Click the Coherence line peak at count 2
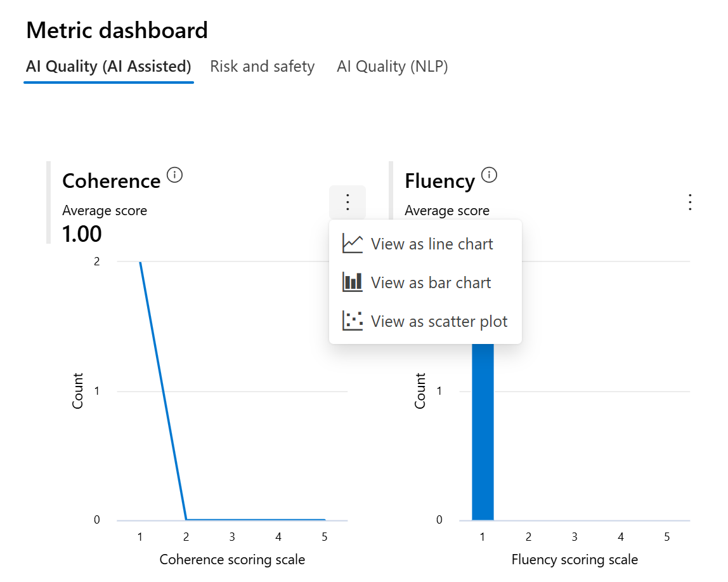This screenshot has height=582, width=728. [x=140, y=263]
